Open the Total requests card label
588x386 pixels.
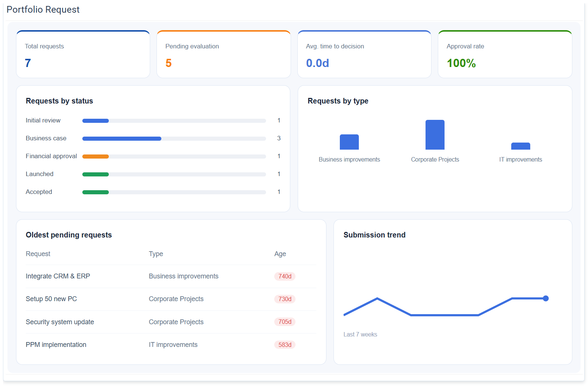click(x=44, y=46)
